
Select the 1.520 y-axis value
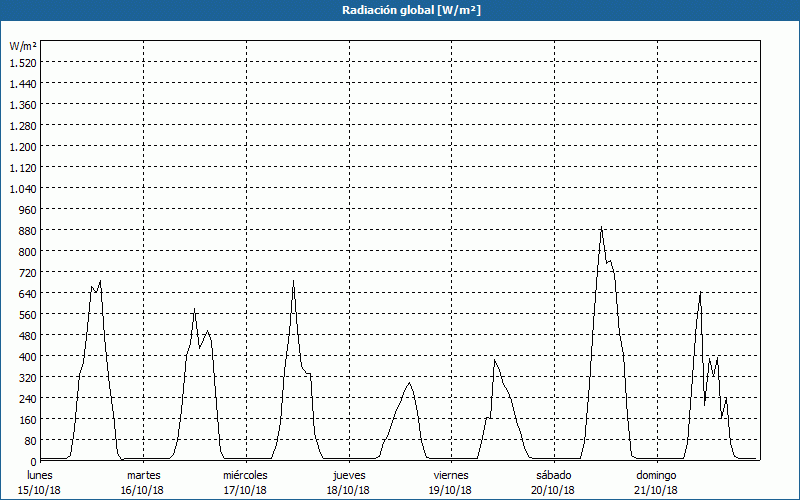coord(23,63)
